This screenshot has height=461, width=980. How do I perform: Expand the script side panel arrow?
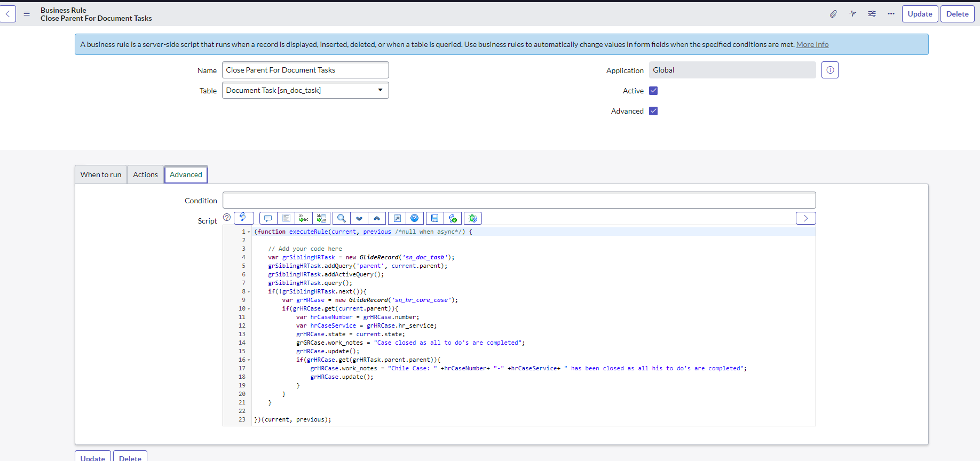(x=806, y=218)
